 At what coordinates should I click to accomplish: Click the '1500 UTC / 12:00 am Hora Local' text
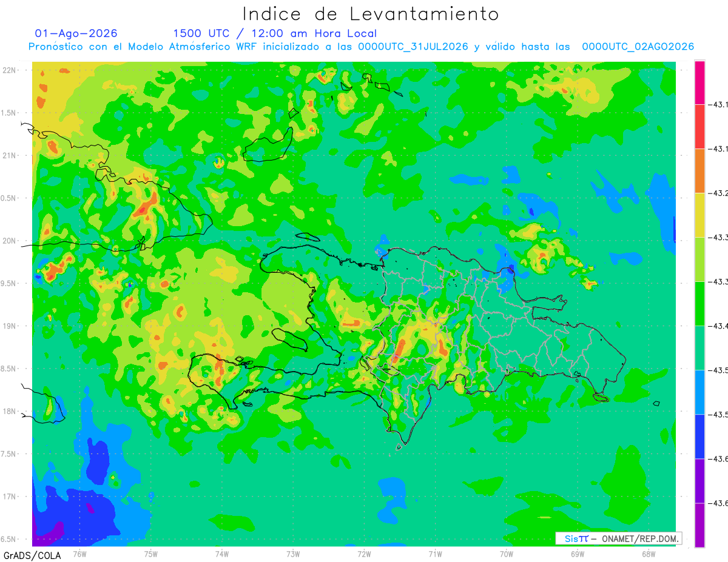[x=275, y=33]
